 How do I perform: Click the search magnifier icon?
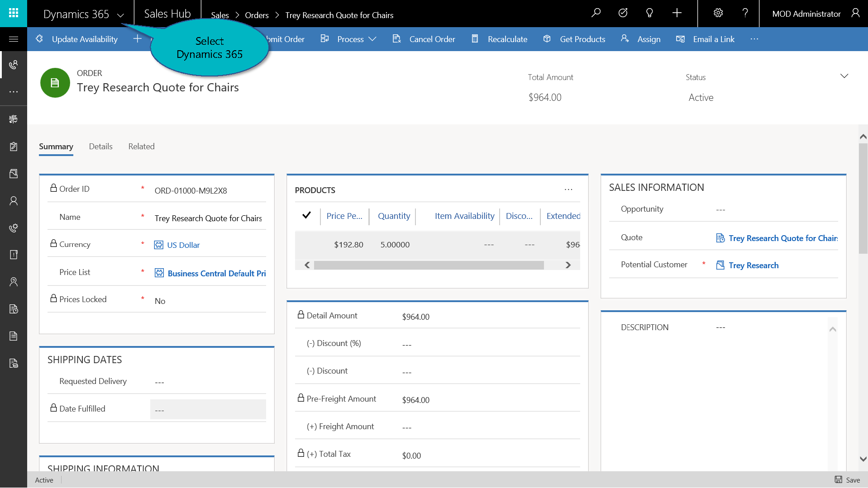tap(596, 13)
